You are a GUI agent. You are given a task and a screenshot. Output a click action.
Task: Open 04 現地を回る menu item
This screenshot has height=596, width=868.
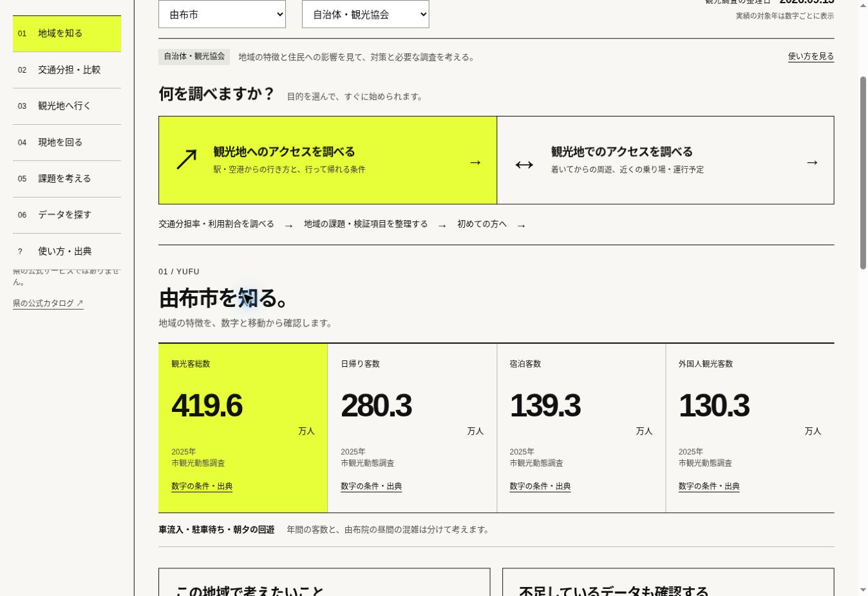coord(67,142)
